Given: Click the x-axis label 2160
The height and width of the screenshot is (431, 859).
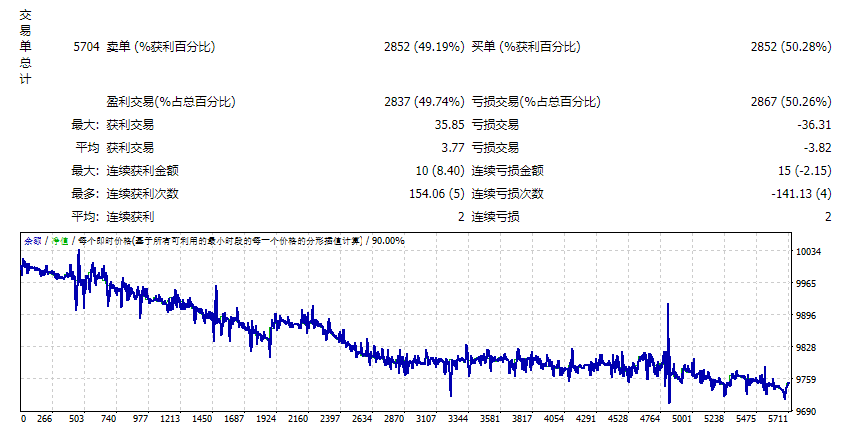Looking at the screenshot, I should click(x=298, y=418).
